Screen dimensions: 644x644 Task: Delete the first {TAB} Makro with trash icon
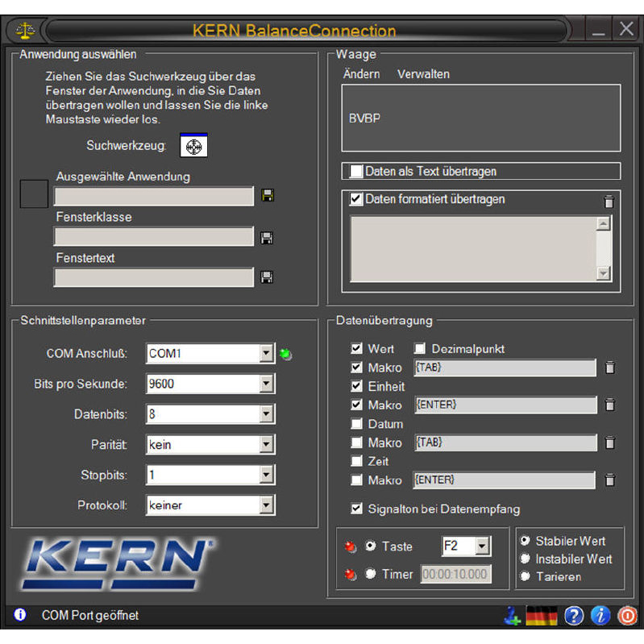pyautogui.click(x=610, y=368)
